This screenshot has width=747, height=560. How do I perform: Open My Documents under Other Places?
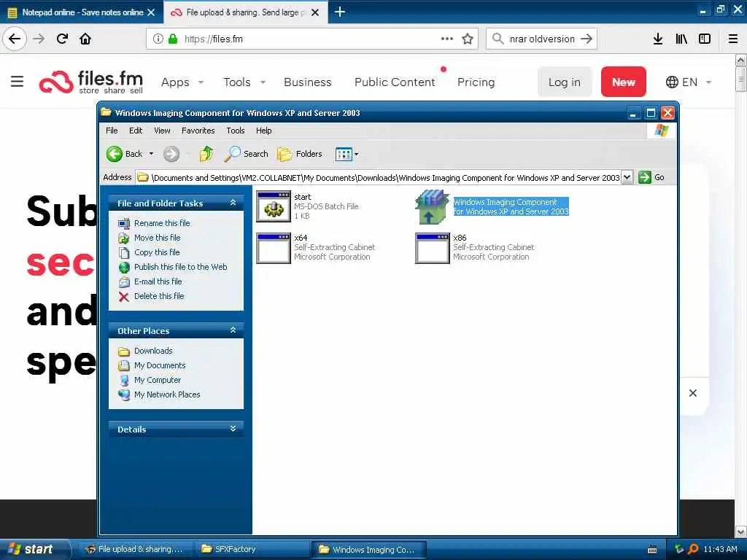[160, 365]
